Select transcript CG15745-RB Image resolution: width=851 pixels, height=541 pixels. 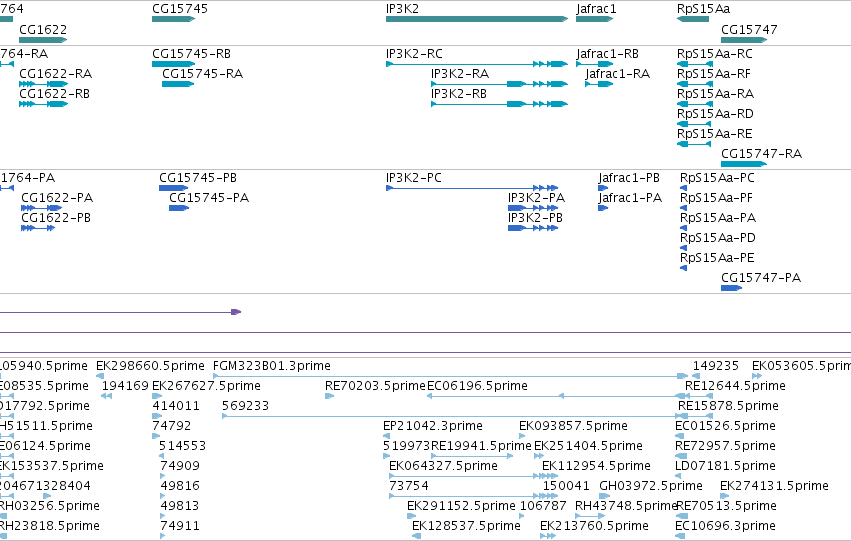coord(191,54)
